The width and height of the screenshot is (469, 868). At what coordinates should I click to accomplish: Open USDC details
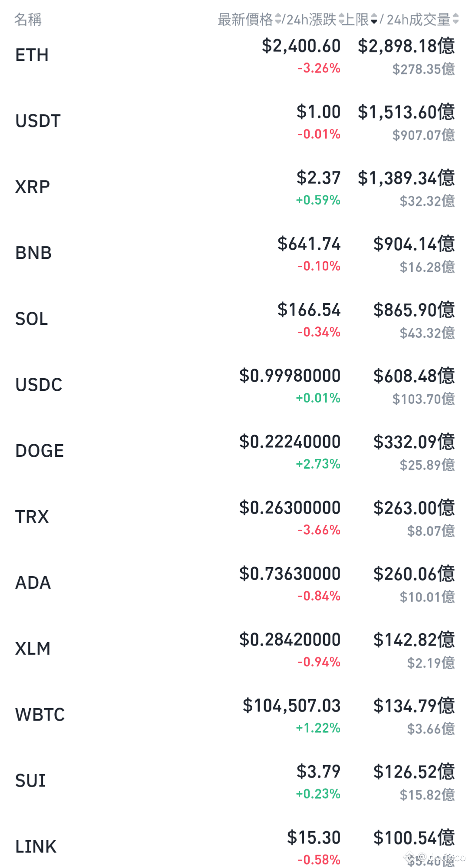tap(234, 386)
